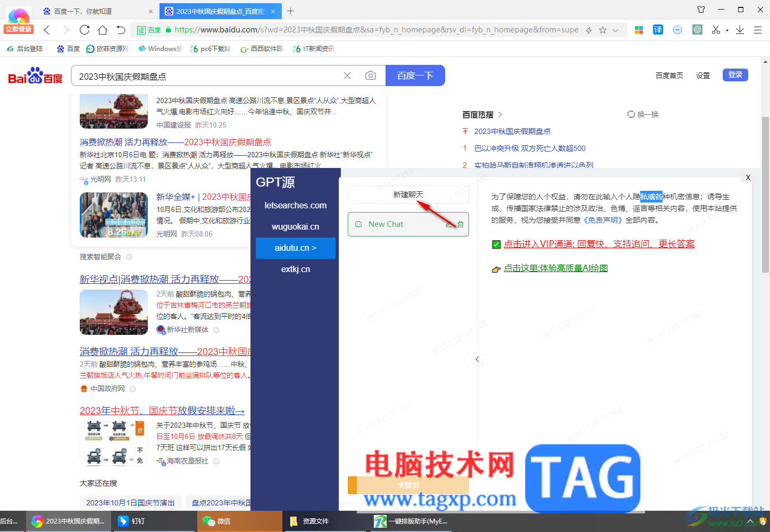
Task: Open the 欧菲资源网 bookmark
Action: click(107, 49)
